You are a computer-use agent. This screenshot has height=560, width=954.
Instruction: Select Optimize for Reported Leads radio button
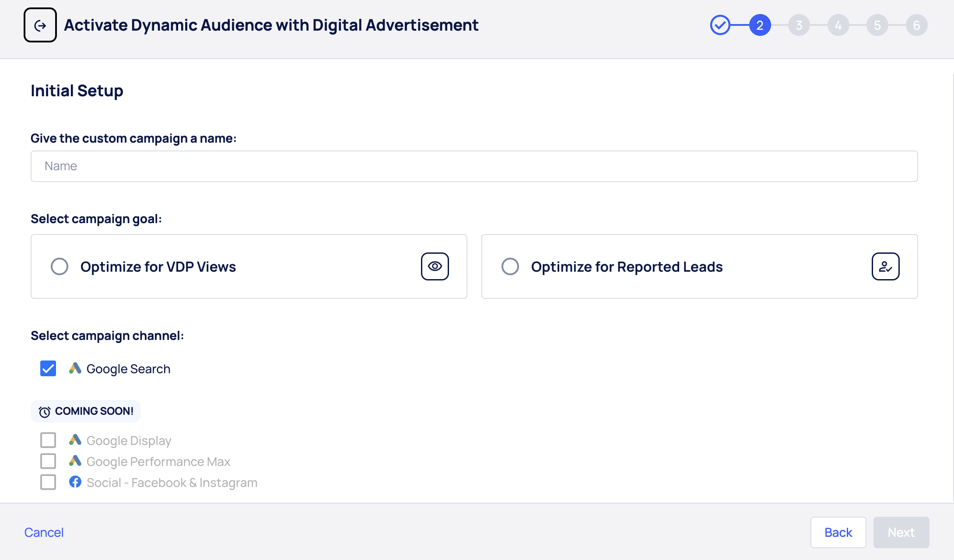click(510, 266)
